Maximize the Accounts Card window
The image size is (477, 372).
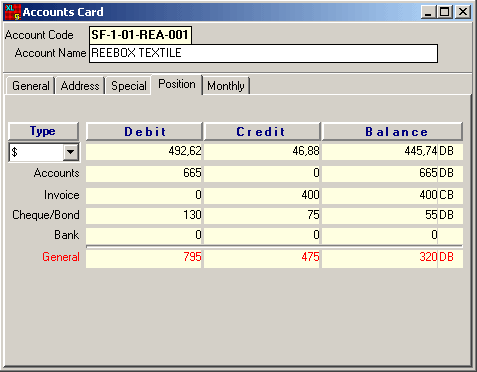click(444, 12)
